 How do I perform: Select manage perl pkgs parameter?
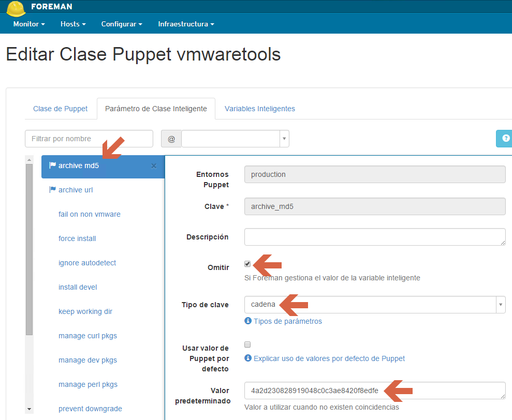click(x=88, y=384)
